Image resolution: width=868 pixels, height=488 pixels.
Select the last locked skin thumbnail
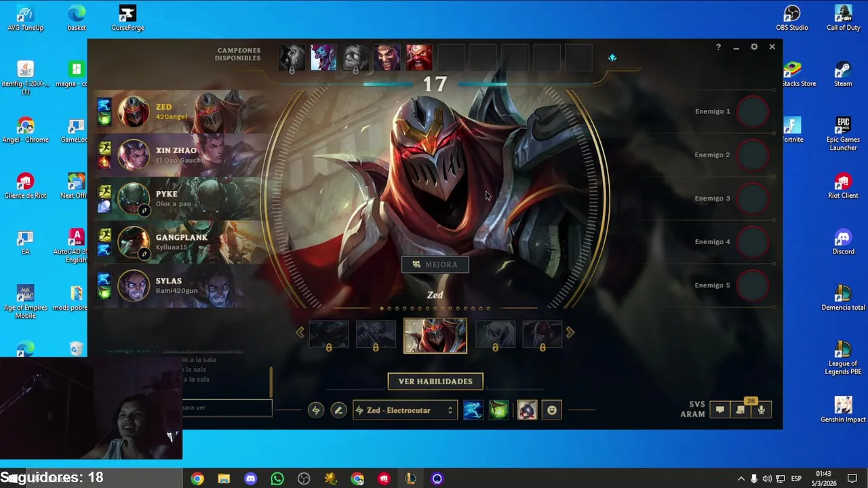point(542,335)
